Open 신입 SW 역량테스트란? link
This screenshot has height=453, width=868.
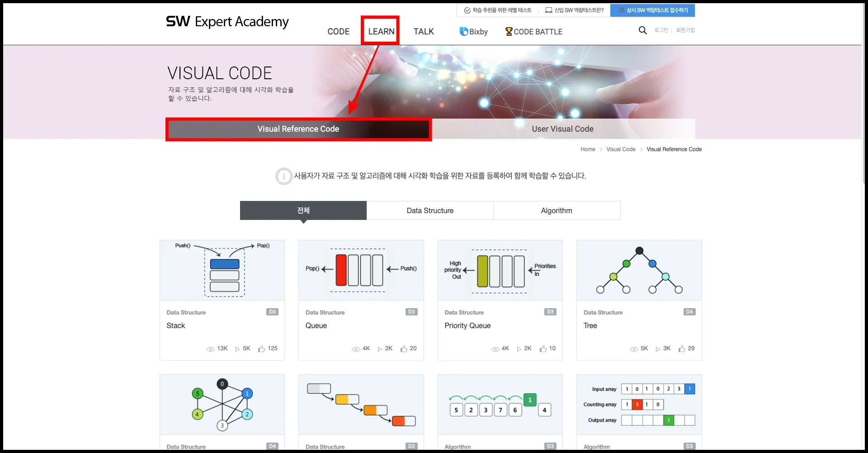[x=575, y=10]
